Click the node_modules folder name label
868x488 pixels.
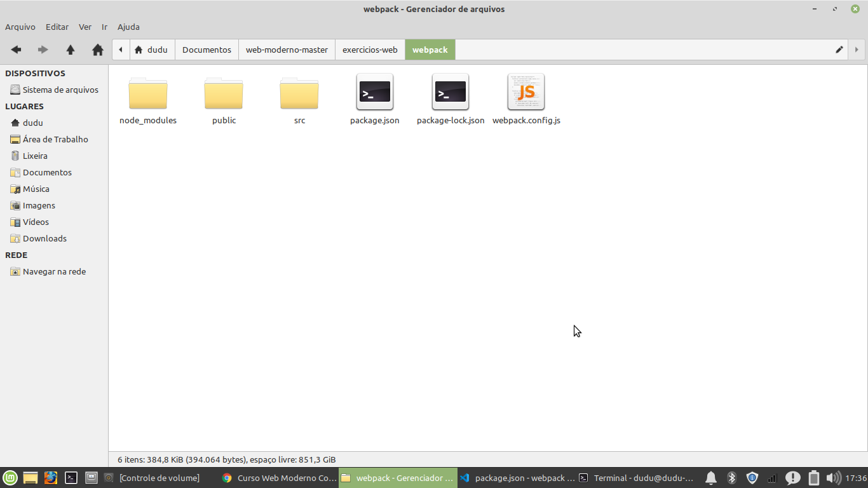(148, 120)
